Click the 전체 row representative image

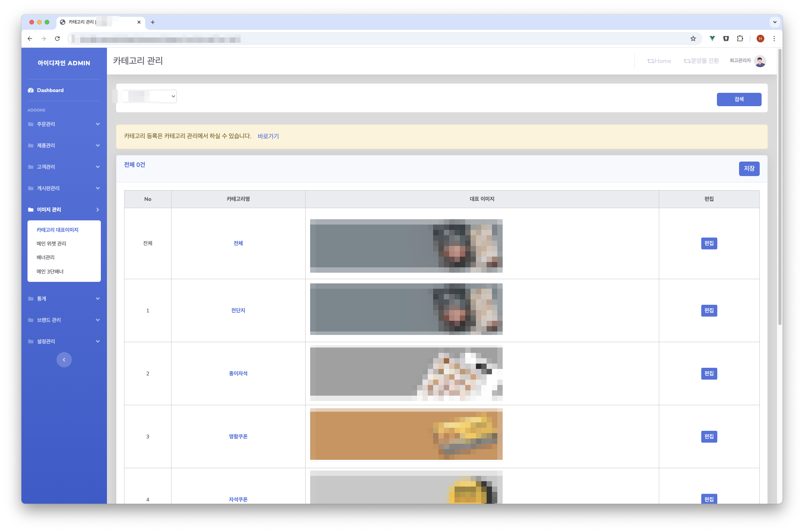point(406,246)
